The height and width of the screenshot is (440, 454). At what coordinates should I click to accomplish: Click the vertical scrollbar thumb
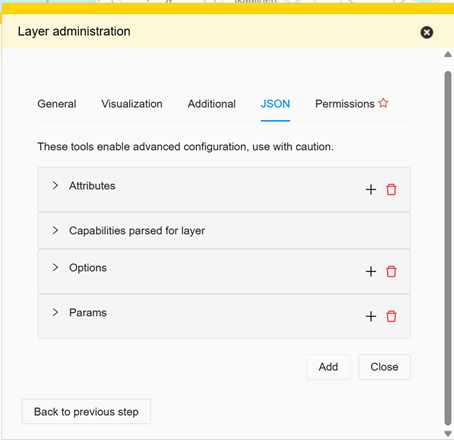448,248
